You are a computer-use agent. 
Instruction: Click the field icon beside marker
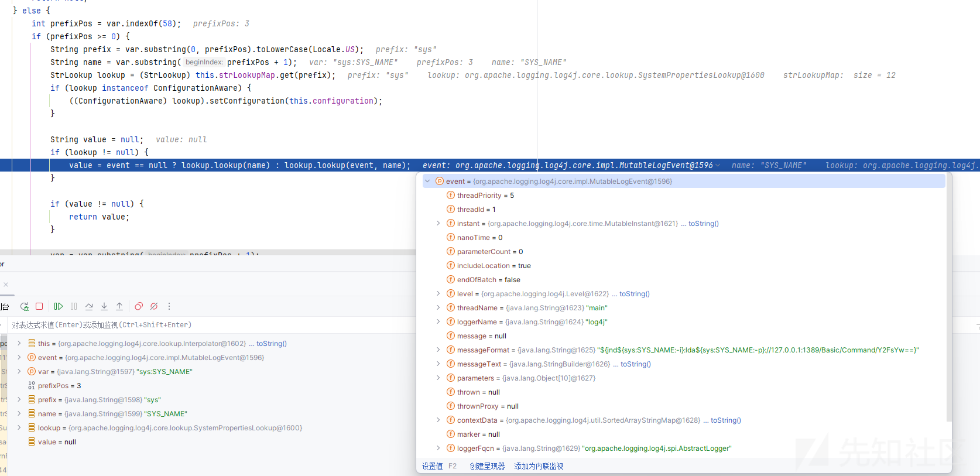[x=451, y=434]
